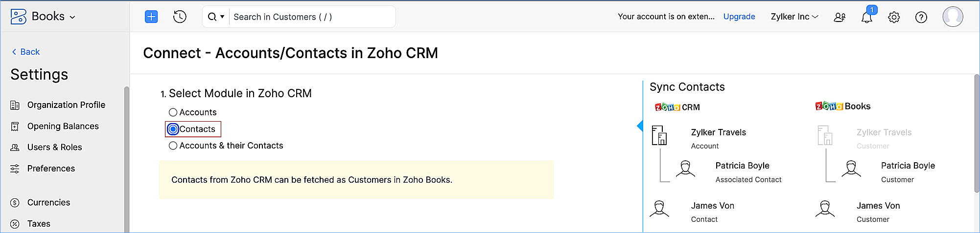The height and width of the screenshot is (233, 980).
Task: Click the Zoho Books logo icon
Action: pos(19,17)
